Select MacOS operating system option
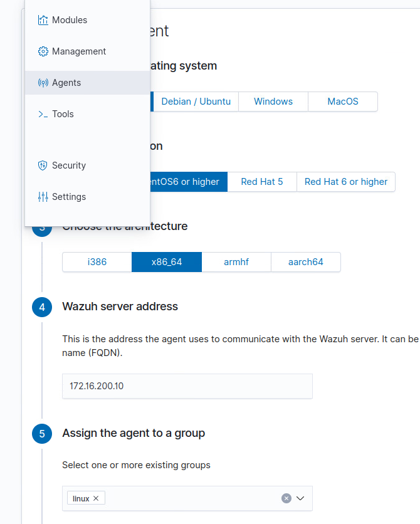Image resolution: width=420 pixels, height=524 pixels. coord(343,102)
